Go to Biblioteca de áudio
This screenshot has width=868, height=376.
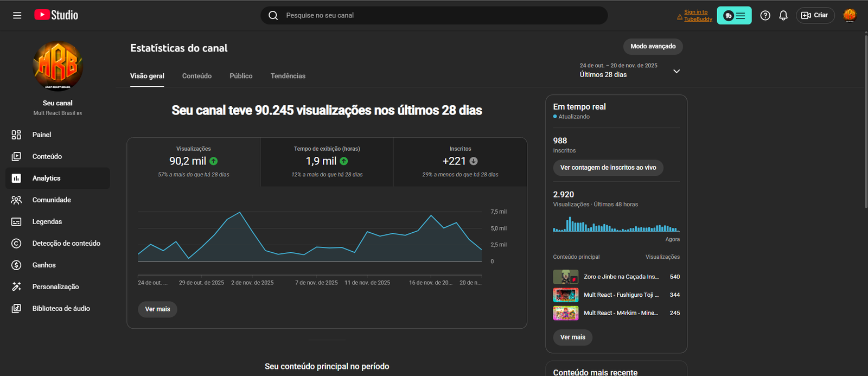[61, 309]
